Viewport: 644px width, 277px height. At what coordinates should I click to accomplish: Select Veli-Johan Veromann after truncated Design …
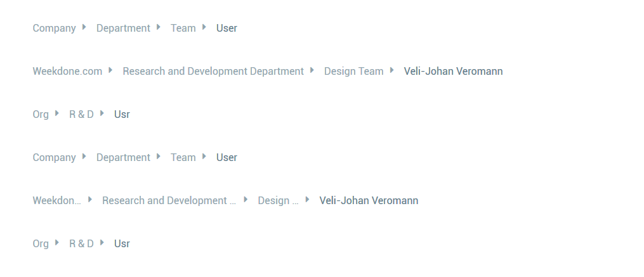pyautogui.click(x=369, y=201)
